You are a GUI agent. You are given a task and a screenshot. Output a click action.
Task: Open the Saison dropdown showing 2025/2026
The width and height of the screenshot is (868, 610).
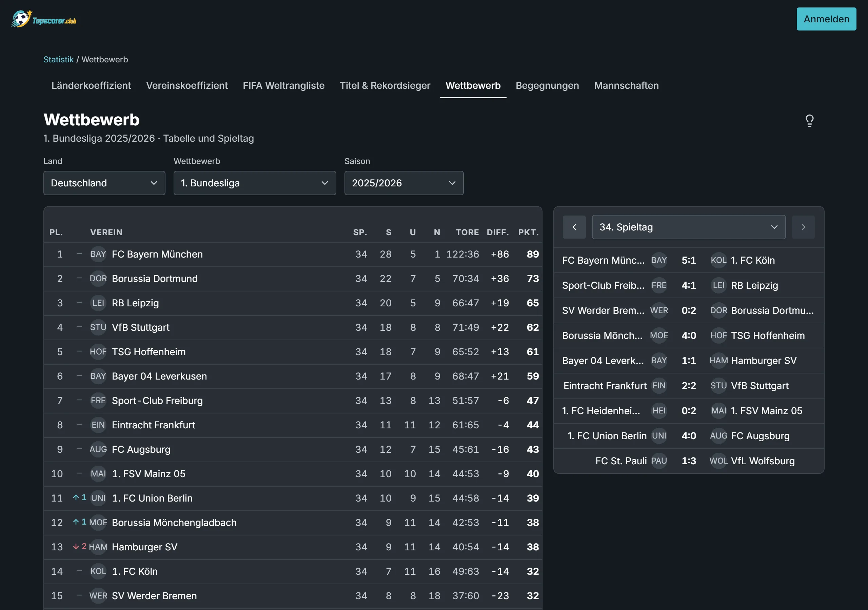point(404,183)
